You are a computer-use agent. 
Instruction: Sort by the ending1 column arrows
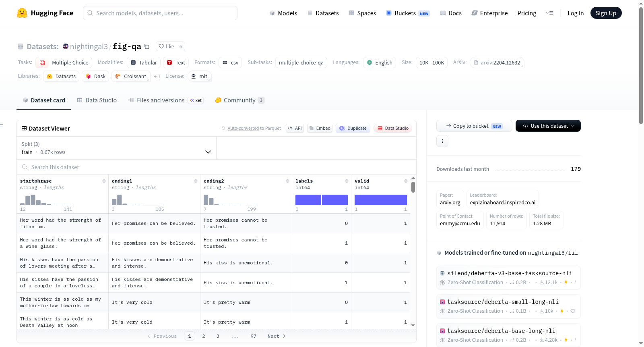pyautogui.click(x=196, y=181)
